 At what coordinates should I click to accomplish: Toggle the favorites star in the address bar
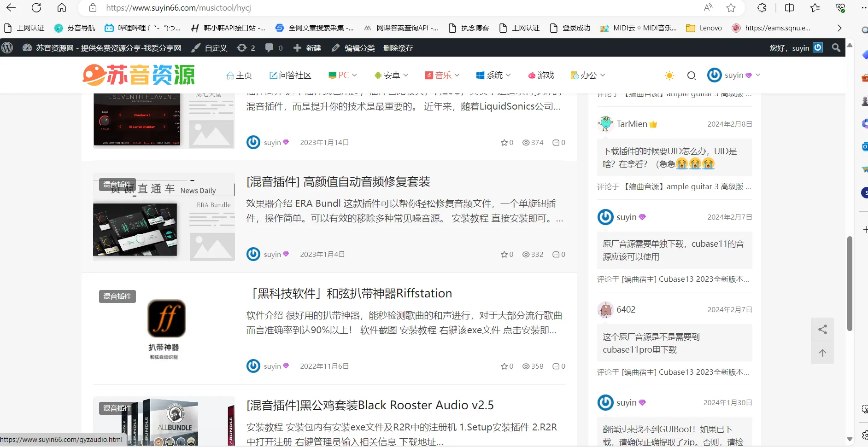731,8
